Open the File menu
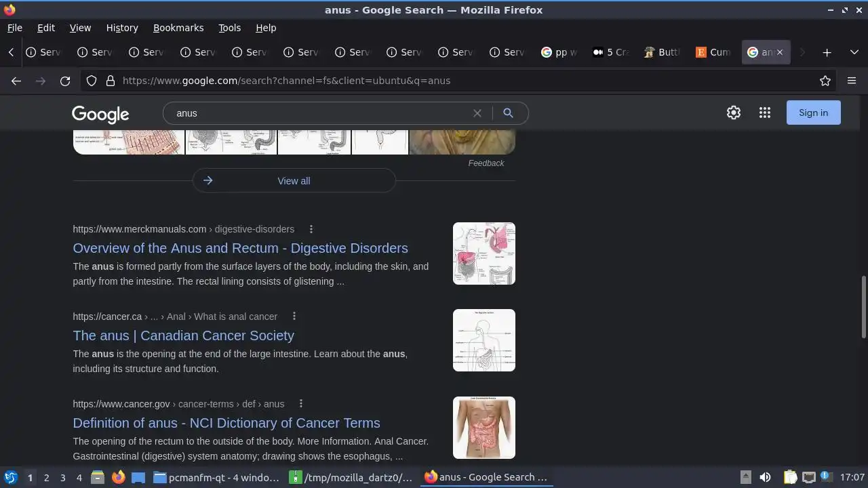The height and width of the screenshot is (488, 868). (x=14, y=28)
